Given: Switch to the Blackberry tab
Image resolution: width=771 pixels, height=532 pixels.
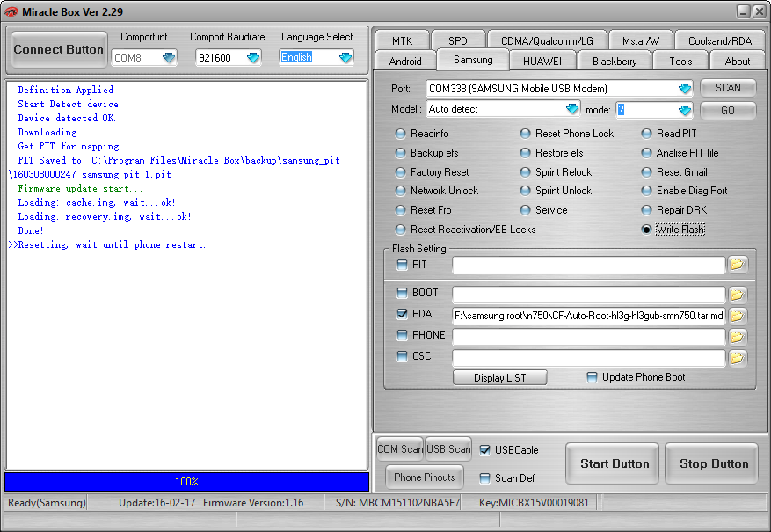Looking at the screenshot, I should point(615,61).
